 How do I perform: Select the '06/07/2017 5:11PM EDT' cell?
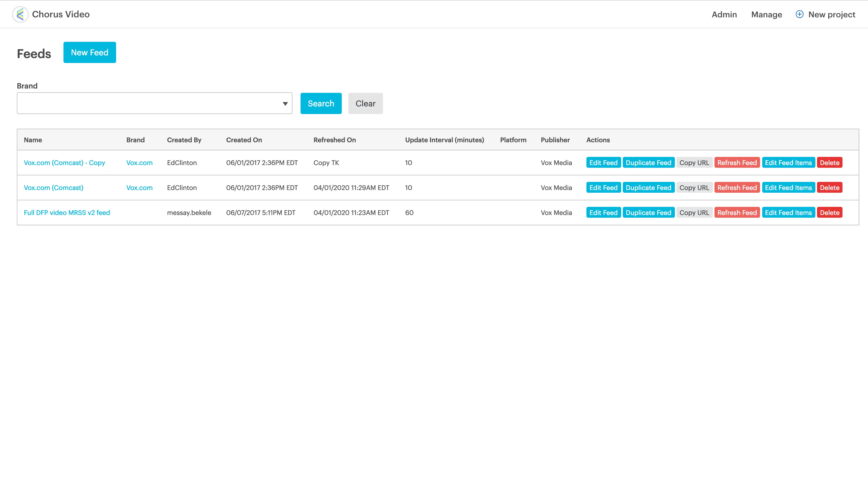[x=260, y=213]
